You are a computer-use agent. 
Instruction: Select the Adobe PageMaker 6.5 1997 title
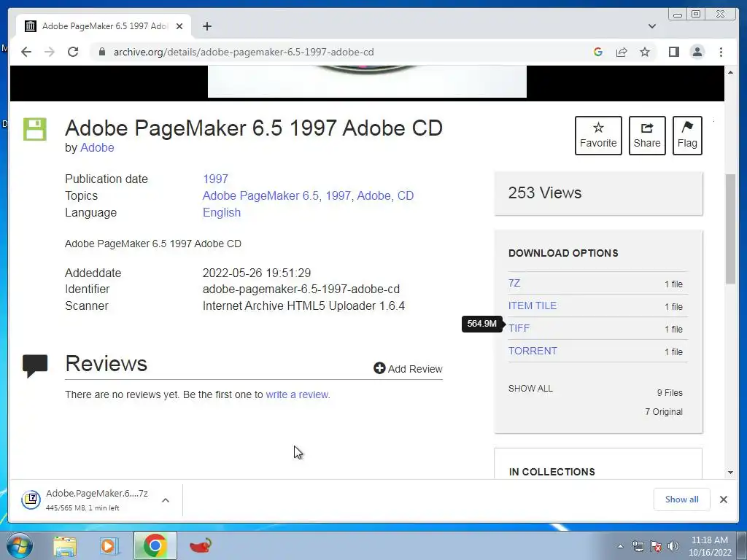pos(254,128)
